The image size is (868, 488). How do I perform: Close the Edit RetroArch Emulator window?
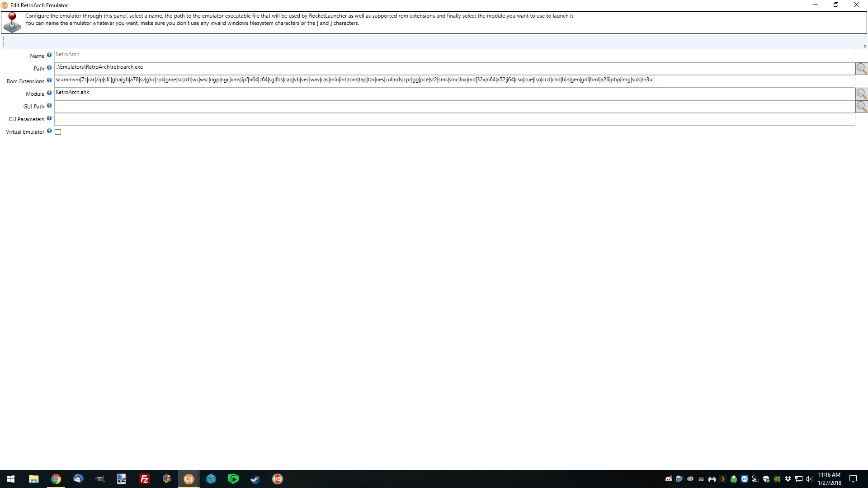point(856,5)
